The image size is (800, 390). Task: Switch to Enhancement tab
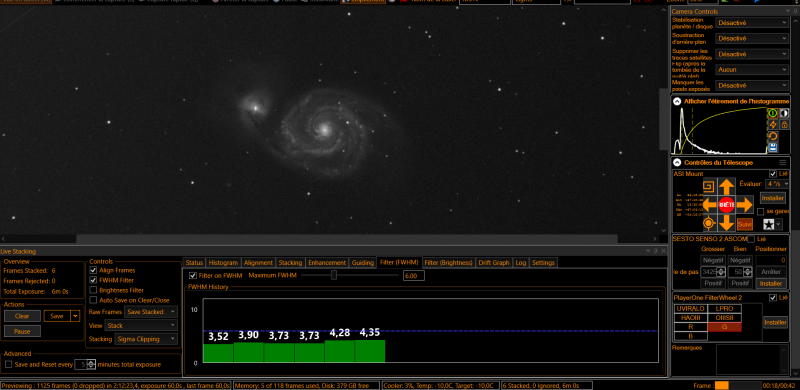point(327,262)
